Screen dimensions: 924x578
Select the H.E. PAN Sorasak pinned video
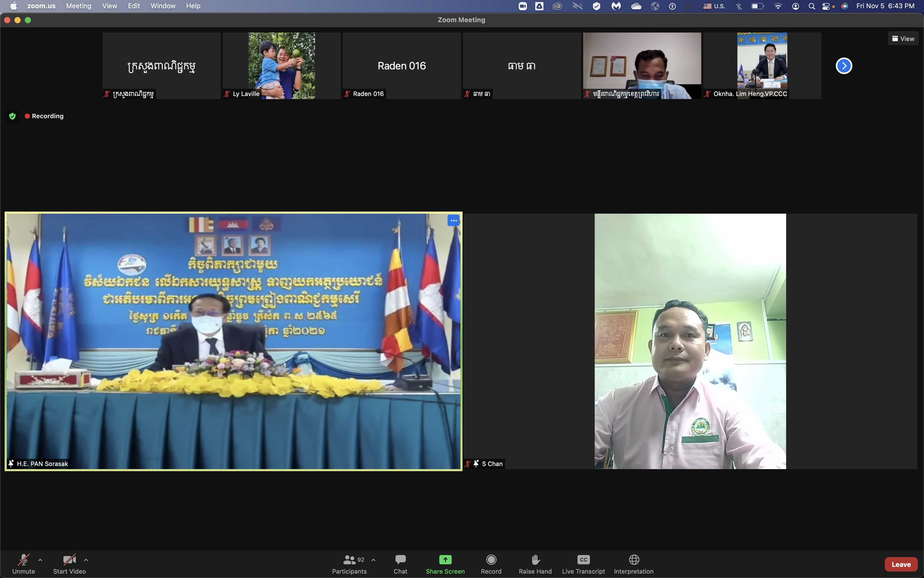click(233, 341)
